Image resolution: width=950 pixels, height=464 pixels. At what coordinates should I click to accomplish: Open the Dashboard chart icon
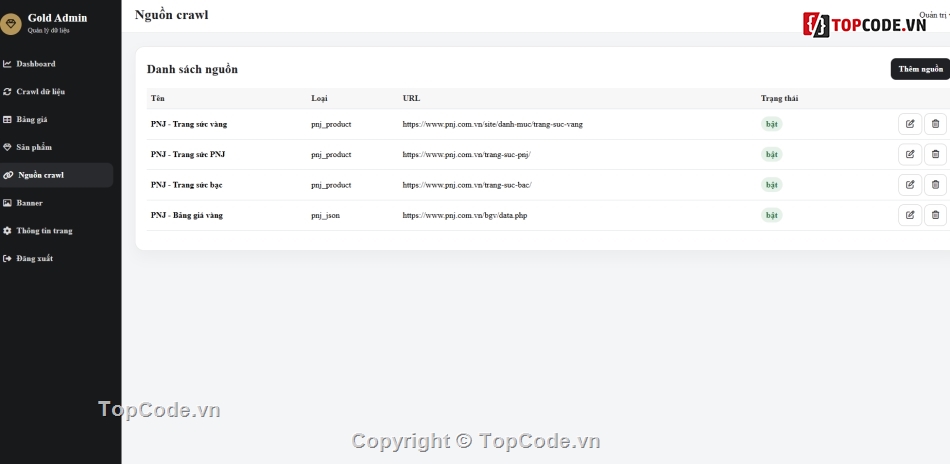pyautogui.click(x=7, y=64)
